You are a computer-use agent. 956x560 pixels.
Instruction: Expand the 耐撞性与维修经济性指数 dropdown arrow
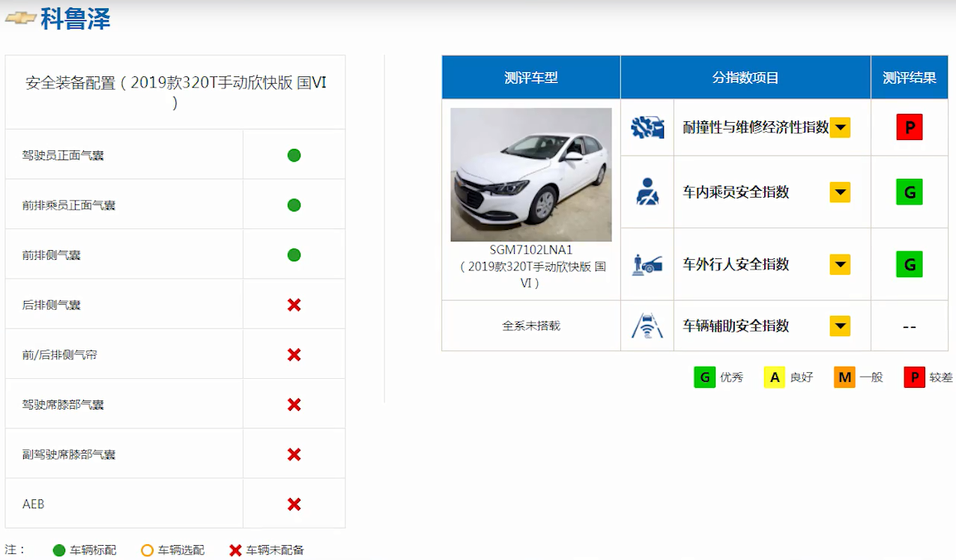click(840, 128)
